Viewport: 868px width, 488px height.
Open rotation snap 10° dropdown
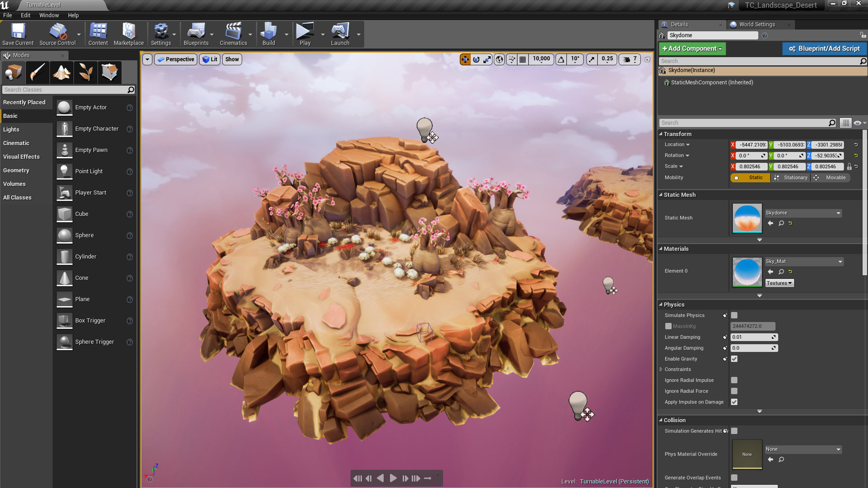pyautogui.click(x=575, y=59)
